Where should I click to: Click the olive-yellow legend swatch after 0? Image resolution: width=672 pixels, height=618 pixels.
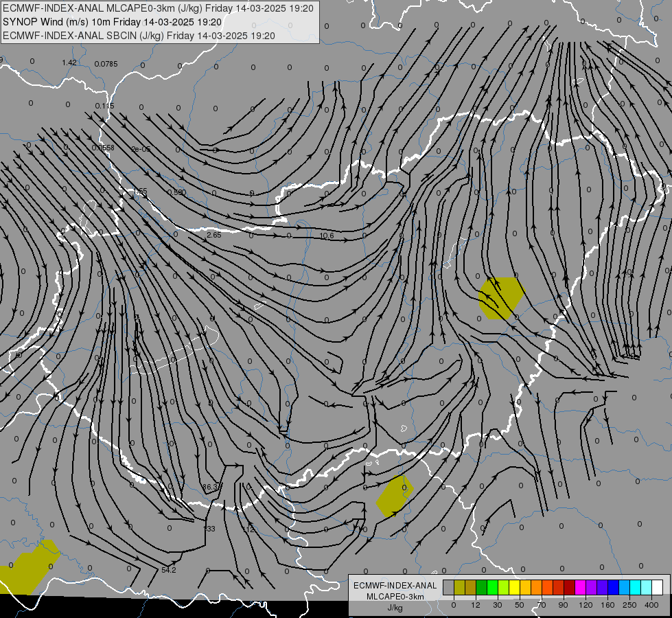(459, 587)
